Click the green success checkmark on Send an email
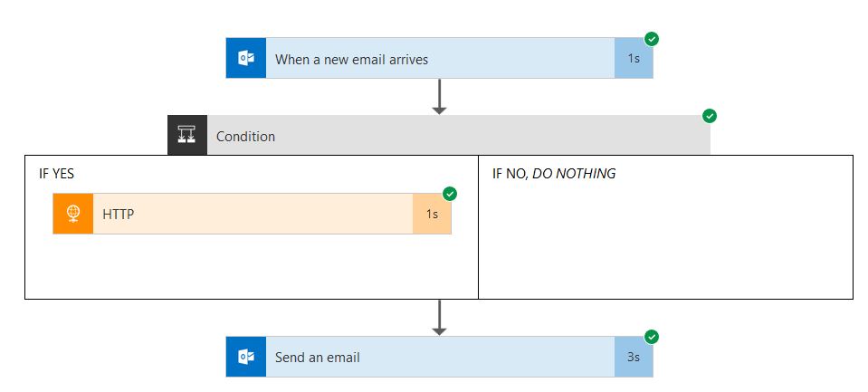Viewport: 868px width, 392px height. coord(652,337)
